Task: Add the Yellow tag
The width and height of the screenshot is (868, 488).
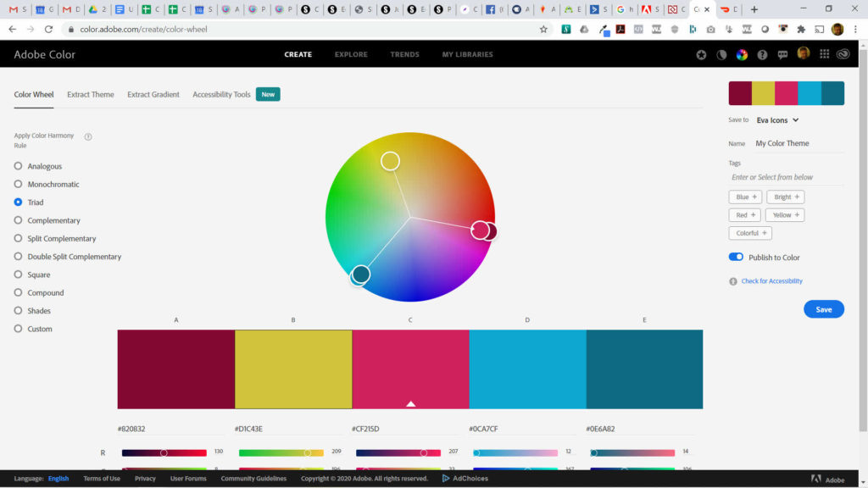Action: (785, 214)
